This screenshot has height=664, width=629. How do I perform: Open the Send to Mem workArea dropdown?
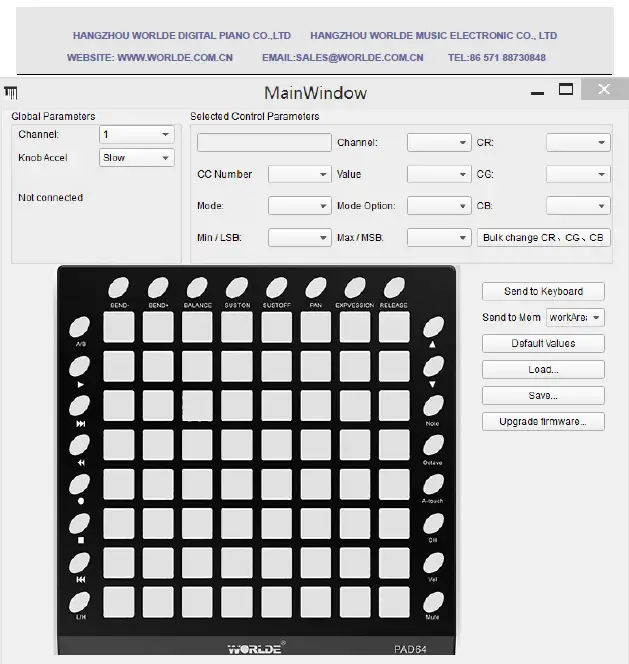pos(575,317)
